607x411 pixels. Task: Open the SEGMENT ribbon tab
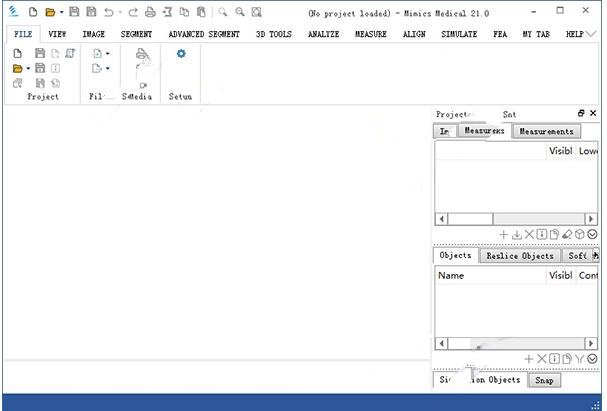pyautogui.click(x=136, y=34)
